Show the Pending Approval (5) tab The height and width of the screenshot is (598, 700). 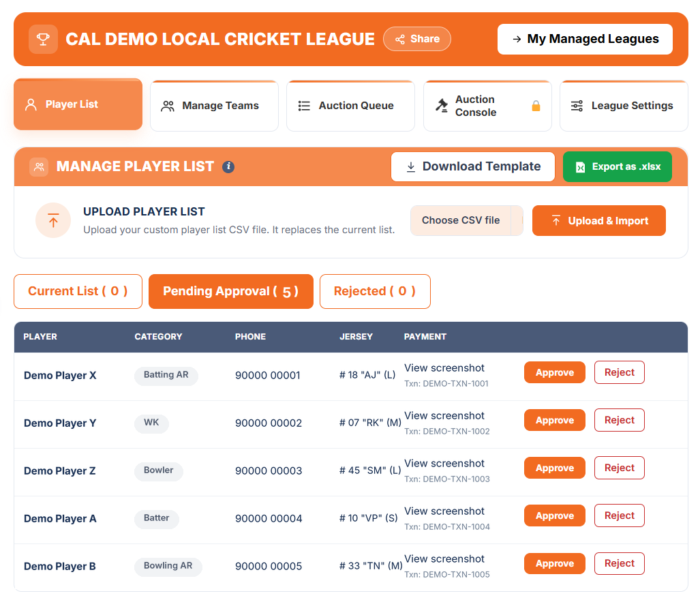click(x=231, y=291)
